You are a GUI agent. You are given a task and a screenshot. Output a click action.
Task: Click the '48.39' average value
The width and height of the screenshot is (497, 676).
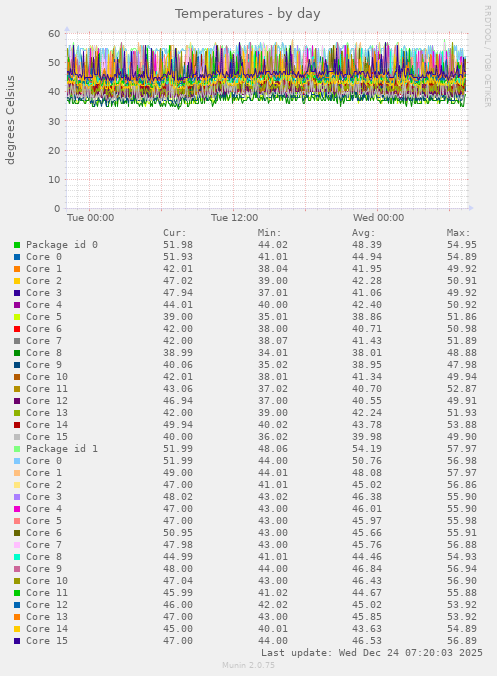pos(366,245)
